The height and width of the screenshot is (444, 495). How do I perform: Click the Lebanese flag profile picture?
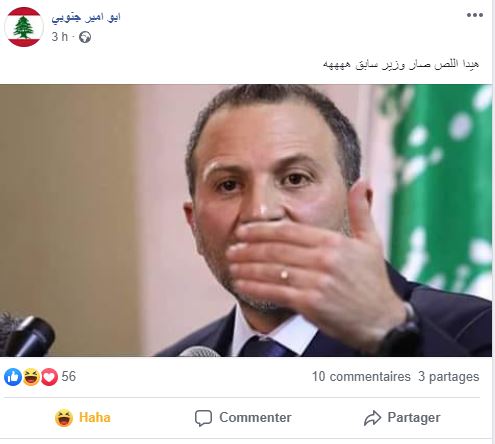tap(24, 27)
